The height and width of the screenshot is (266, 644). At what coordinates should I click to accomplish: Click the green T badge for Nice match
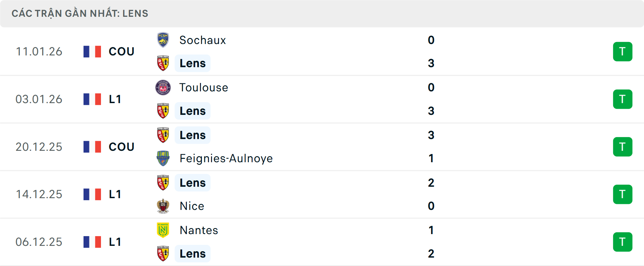click(623, 194)
